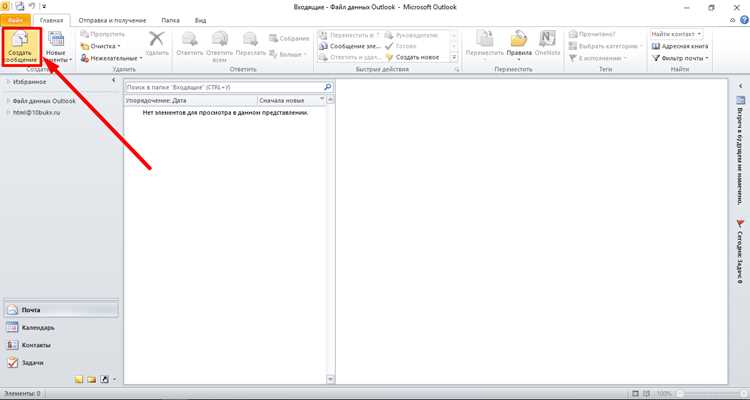Open the Нежелательные dropdown
The image size is (750, 400).
(x=111, y=58)
